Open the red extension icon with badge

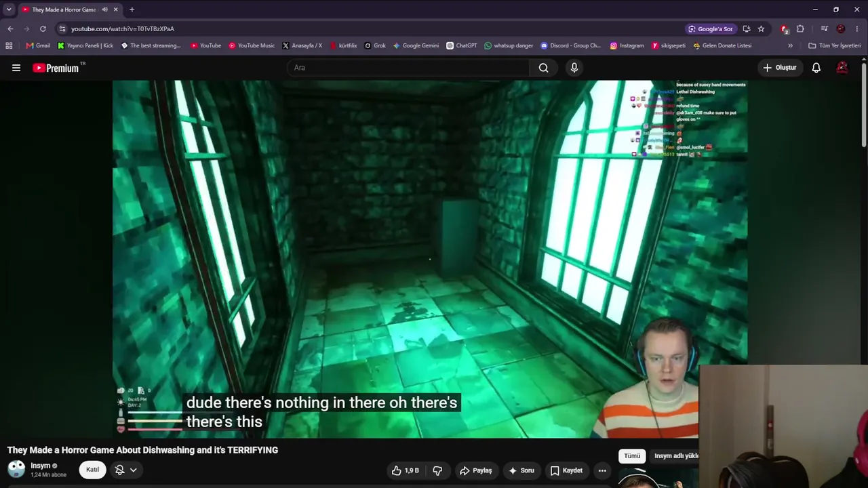pos(785,28)
